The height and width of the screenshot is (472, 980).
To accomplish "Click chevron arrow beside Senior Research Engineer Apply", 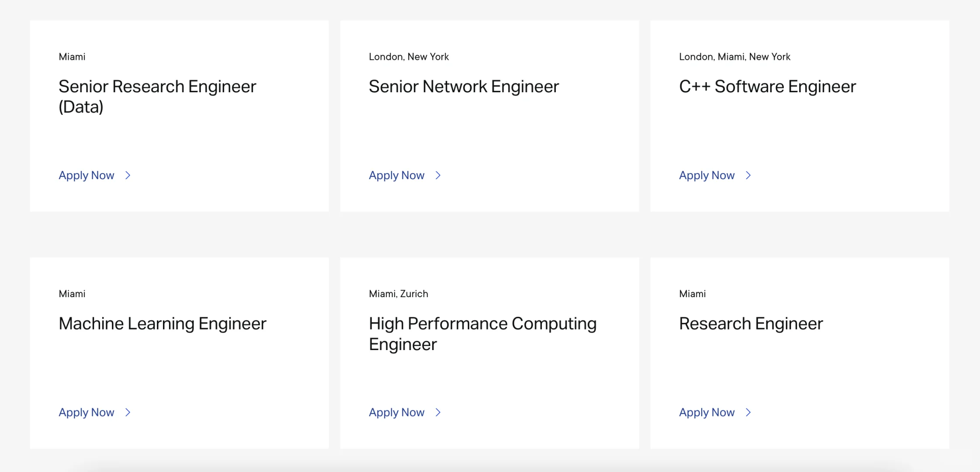I will (x=128, y=175).
